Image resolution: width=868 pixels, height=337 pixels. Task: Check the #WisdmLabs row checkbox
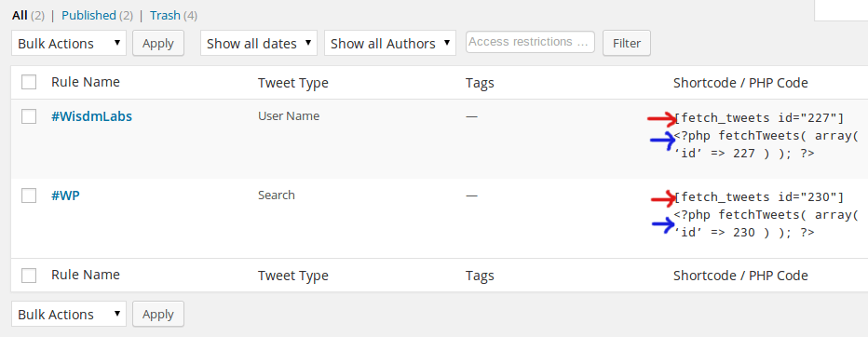point(29,116)
